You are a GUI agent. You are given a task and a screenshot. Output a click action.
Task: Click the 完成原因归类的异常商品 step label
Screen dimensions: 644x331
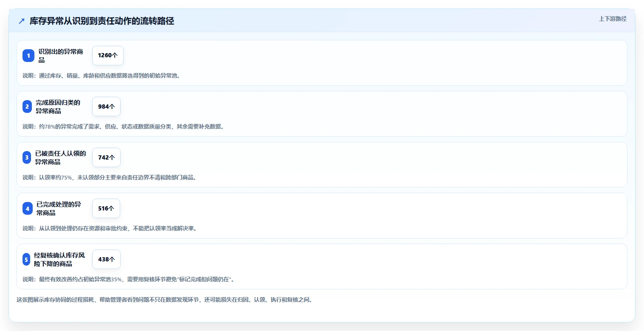click(58, 107)
